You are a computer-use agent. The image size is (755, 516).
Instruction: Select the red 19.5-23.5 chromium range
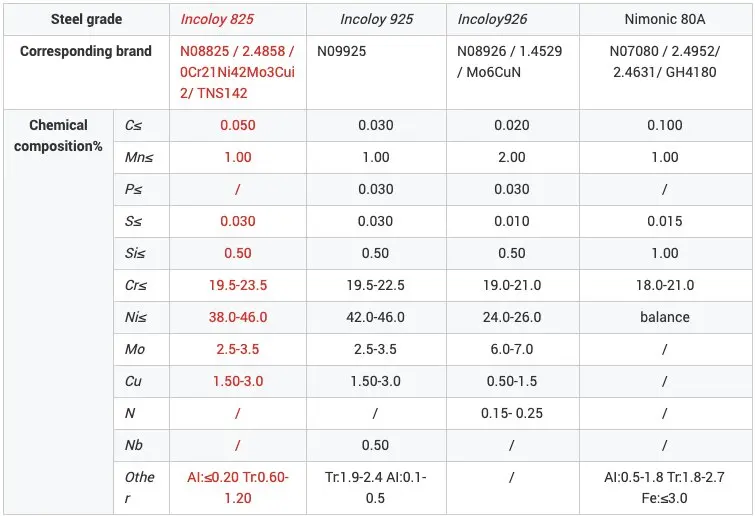tap(237, 285)
